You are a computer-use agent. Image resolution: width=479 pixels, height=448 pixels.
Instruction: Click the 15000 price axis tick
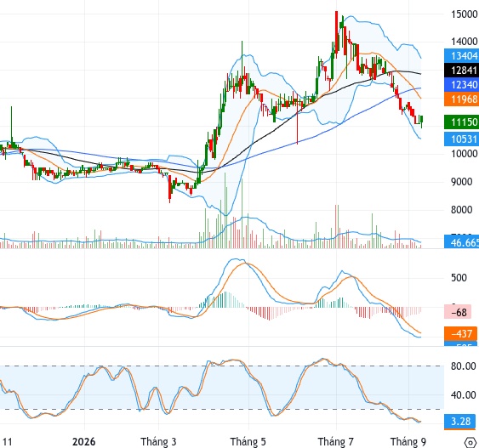point(464,14)
